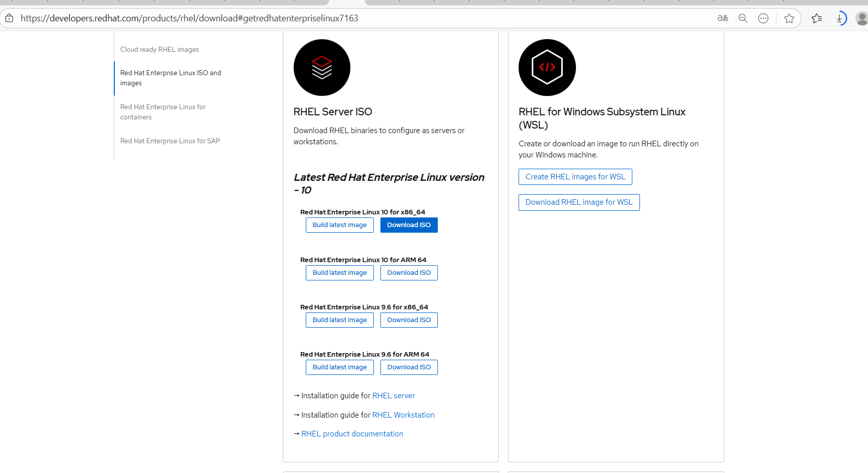Click Red Hat Enterprise Linux 10 for x86_64 label

click(x=363, y=212)
